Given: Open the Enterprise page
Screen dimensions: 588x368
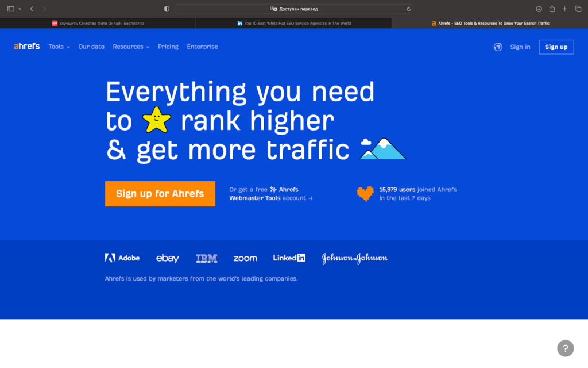Looking at the screenshot, I should coord(202,47).
